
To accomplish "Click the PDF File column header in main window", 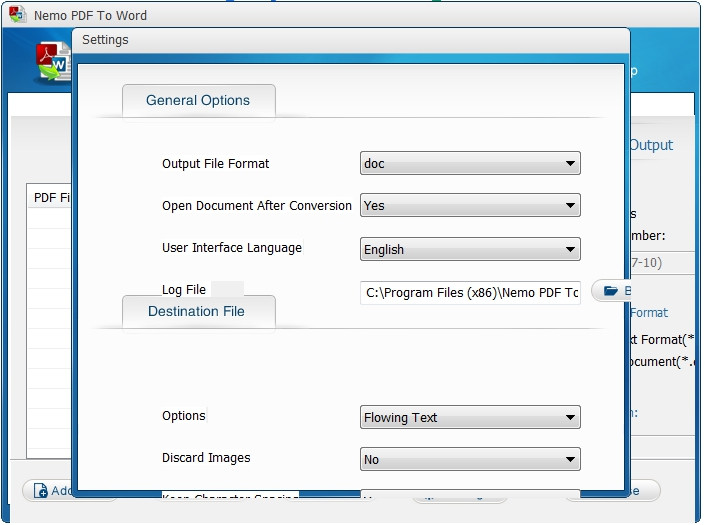I will (x=50, y=197).
